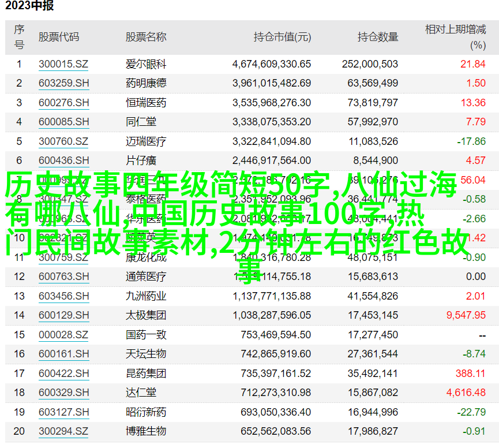Select the change value -17.86
The image size is (499, 448).
[x=471, y=141]
